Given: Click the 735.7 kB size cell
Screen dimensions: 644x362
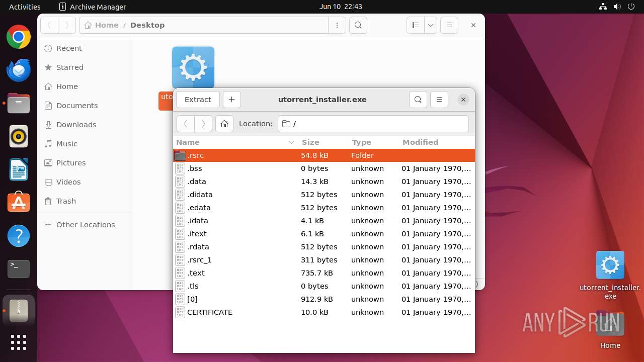Looking at the screenshot, I should click(x=316, y=273).
